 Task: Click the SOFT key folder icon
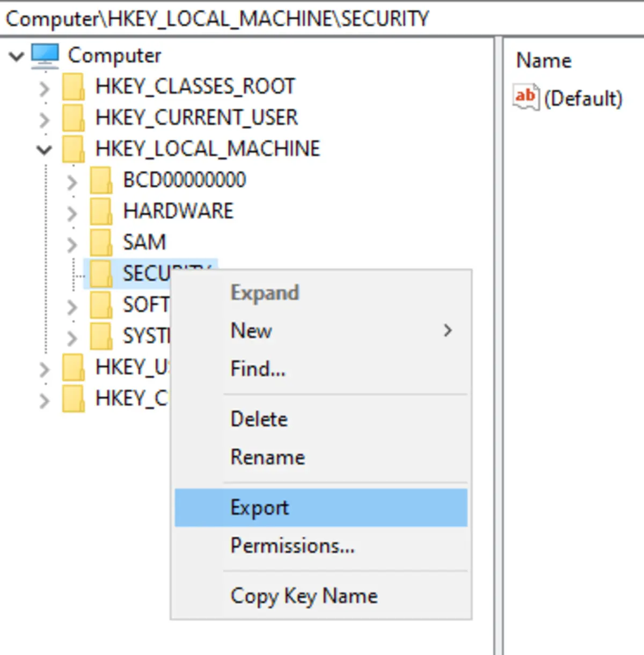pos(101,305)
